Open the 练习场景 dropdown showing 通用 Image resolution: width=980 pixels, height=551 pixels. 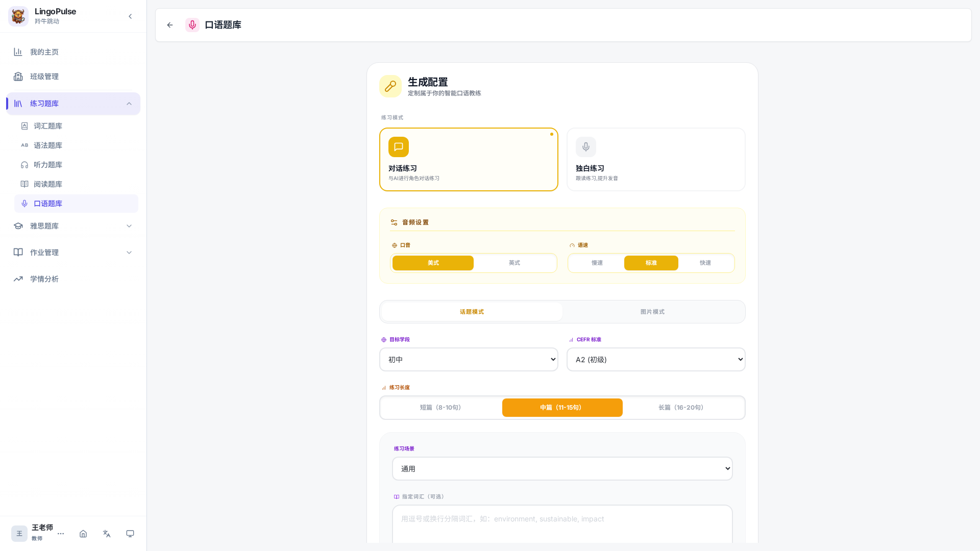click(x=562, y=469)
